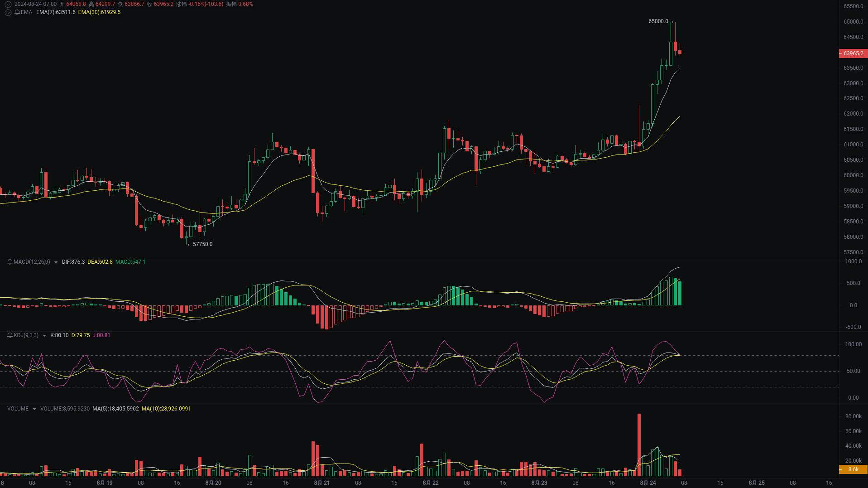This screenshot has width=868, height=488.
Task: Click the DIF:876.3 value text
Action: click(x=73, y=262)
